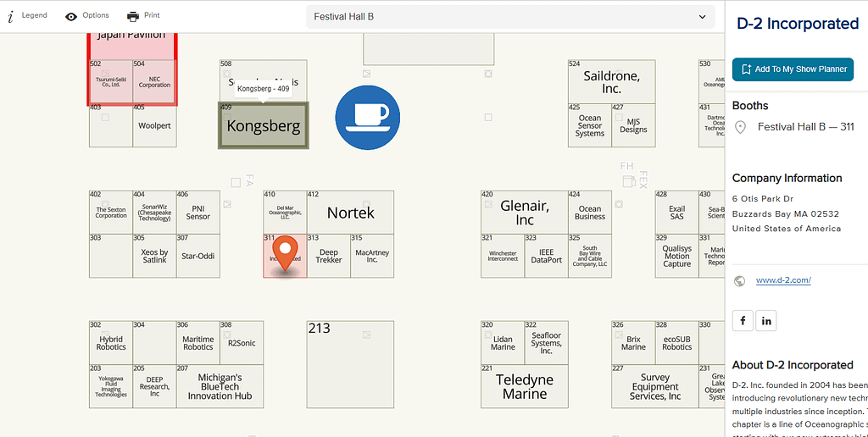The height and width of the screenshot is (437, 868).
Task: Click the Tsurumi-Seiki Co., Ltd. booth 502
Action: [111, 82]
